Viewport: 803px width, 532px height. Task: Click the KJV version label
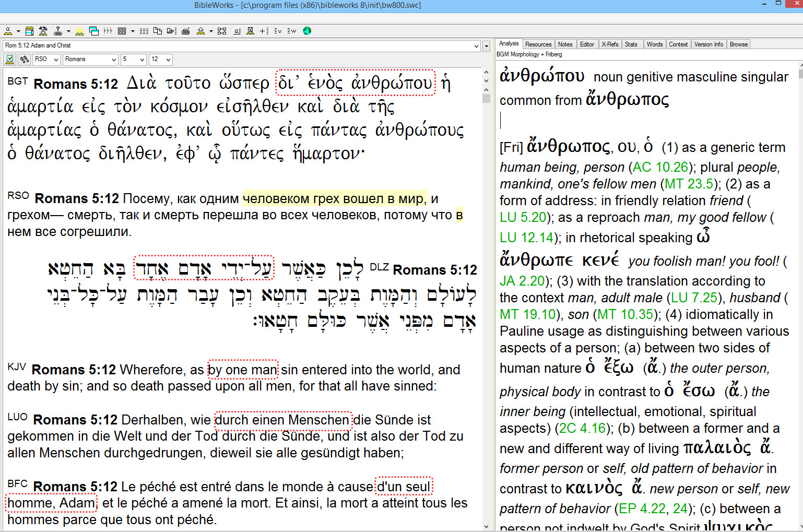click(17, 367)
